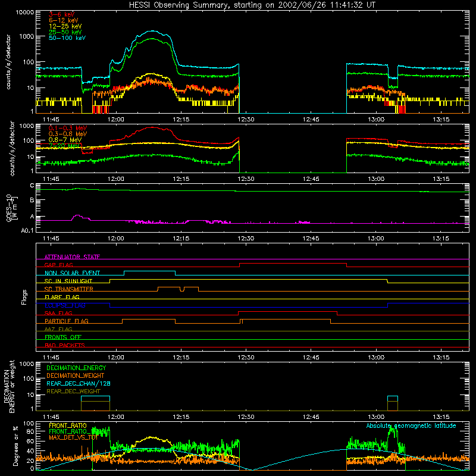
Task: Select the FRONTS_OFF flag label
Action: tap(63, 337)
